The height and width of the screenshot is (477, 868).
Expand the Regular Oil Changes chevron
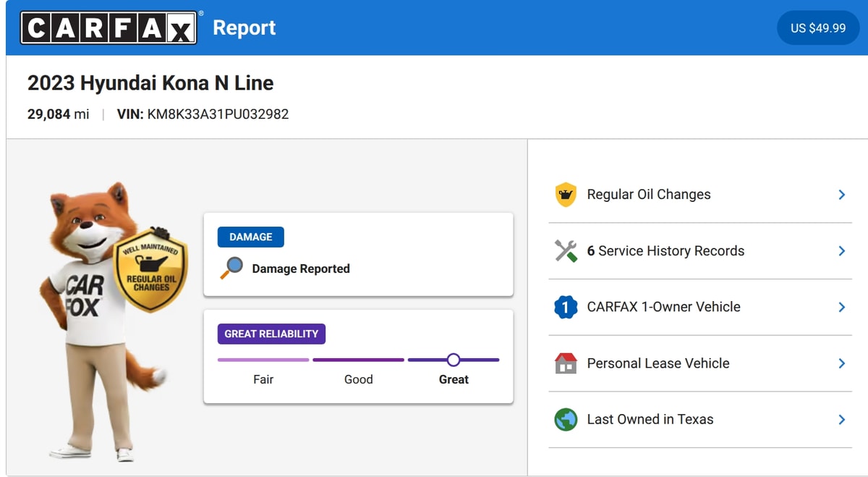coord(842,195)
